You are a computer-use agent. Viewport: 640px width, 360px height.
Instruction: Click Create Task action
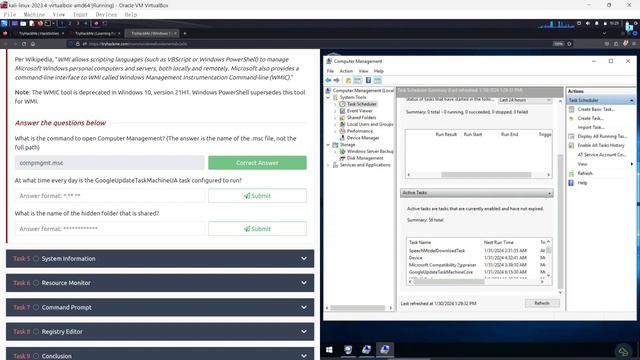tap(591, 118)
